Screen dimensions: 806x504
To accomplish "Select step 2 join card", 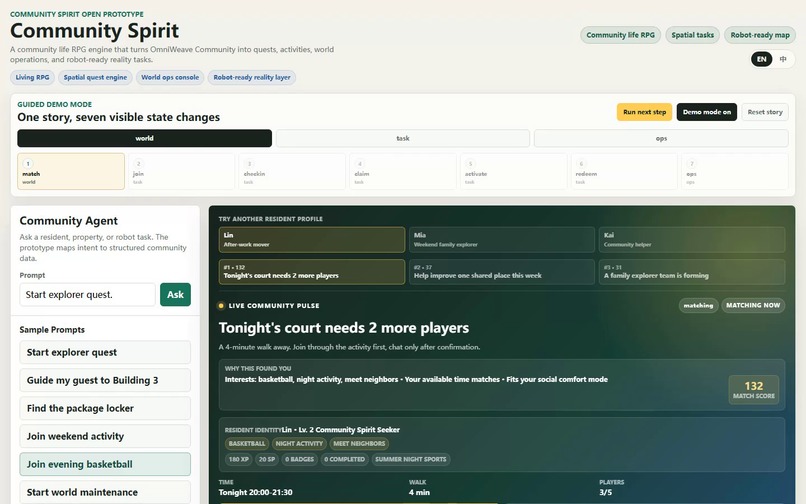I will pyautogui.click(x=181, y=171).
